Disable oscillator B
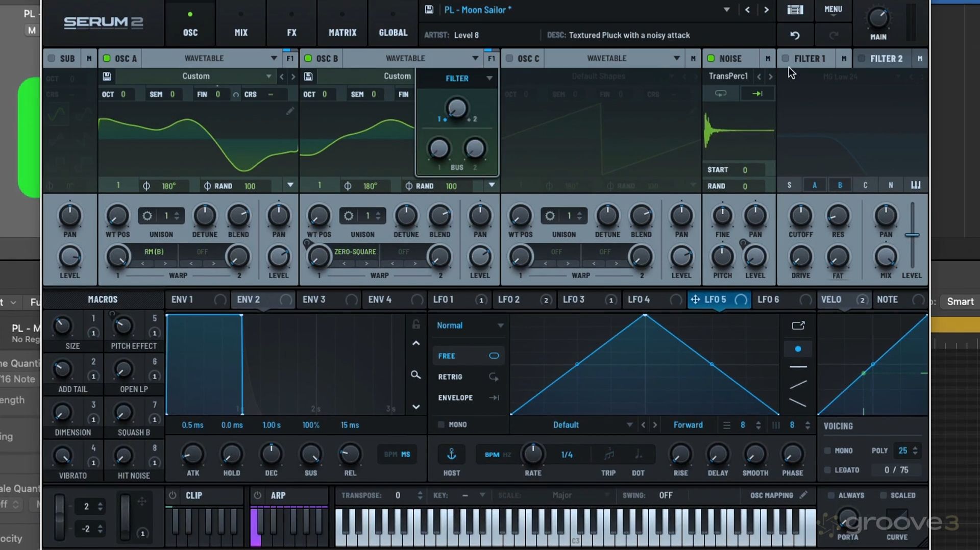Viewport: 980px width, 550px height. tap(308, 58)
